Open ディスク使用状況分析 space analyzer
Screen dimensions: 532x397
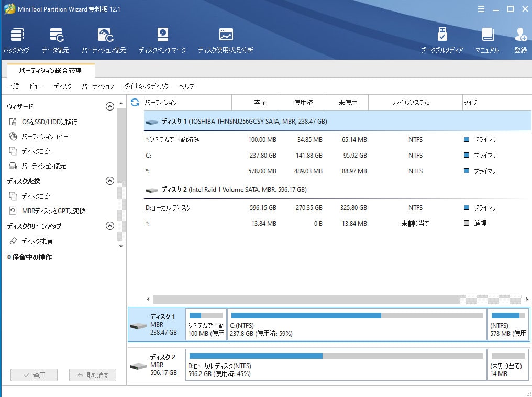226,41
